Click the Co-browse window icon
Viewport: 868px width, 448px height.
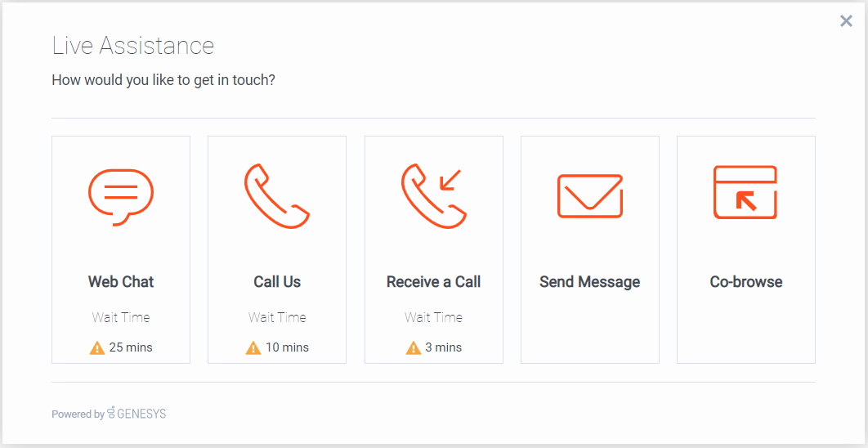coord(745,192)
